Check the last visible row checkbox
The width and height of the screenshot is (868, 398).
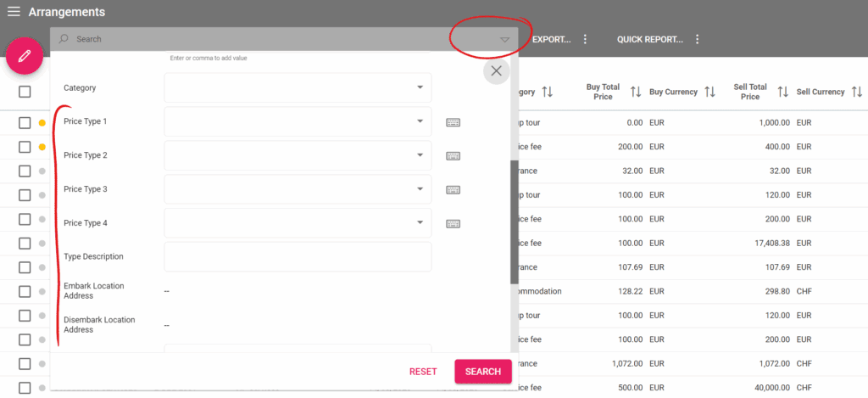(x=25, y=388)
